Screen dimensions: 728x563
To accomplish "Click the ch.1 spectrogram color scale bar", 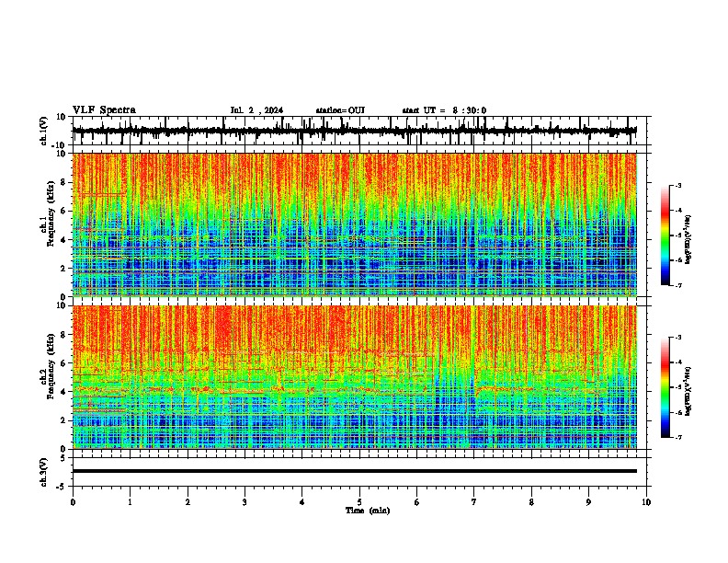I will [x=665, y=236].
